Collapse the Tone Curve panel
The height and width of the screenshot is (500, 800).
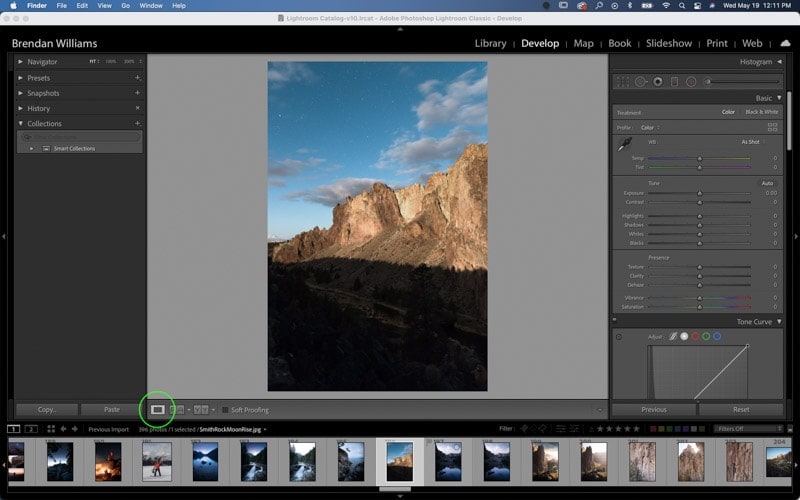[x=779, y=321]
